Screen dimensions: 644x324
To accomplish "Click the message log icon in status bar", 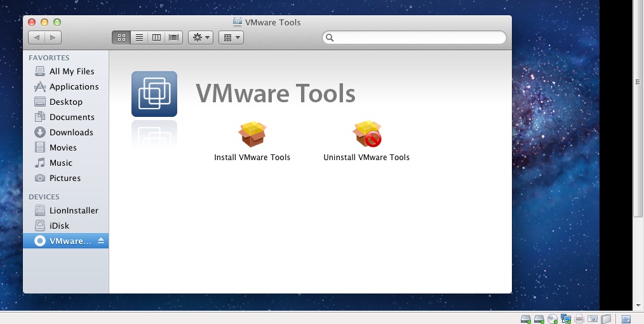I will 626,319.
